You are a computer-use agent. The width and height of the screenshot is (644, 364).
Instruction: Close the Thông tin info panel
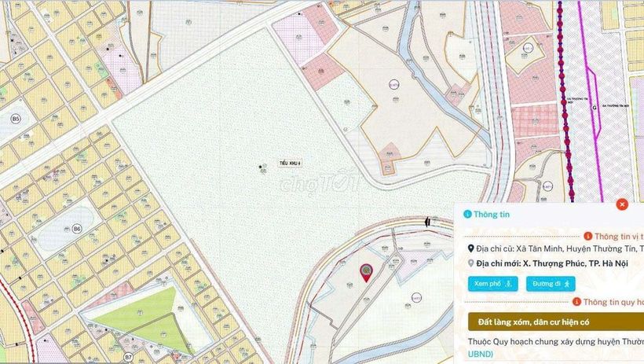(622, 204)
